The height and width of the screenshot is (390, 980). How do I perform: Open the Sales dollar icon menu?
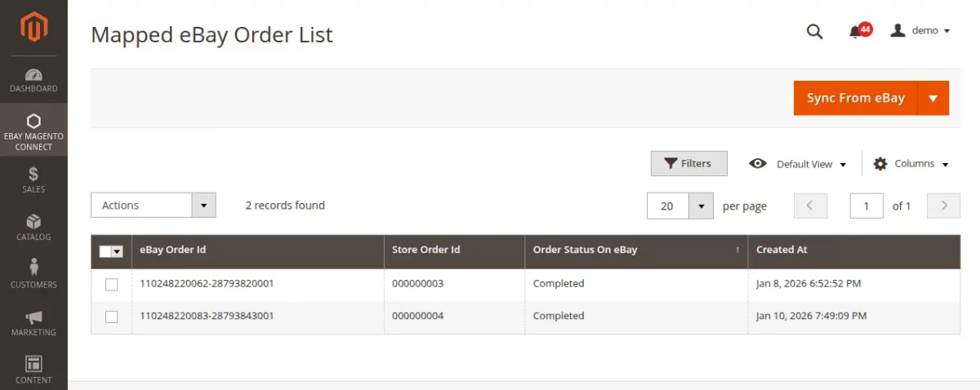click(x=33, y=179)
